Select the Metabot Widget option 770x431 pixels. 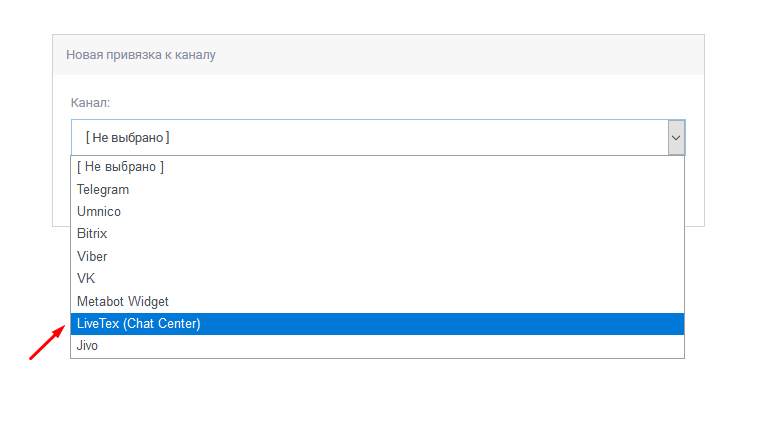point(377,301)
